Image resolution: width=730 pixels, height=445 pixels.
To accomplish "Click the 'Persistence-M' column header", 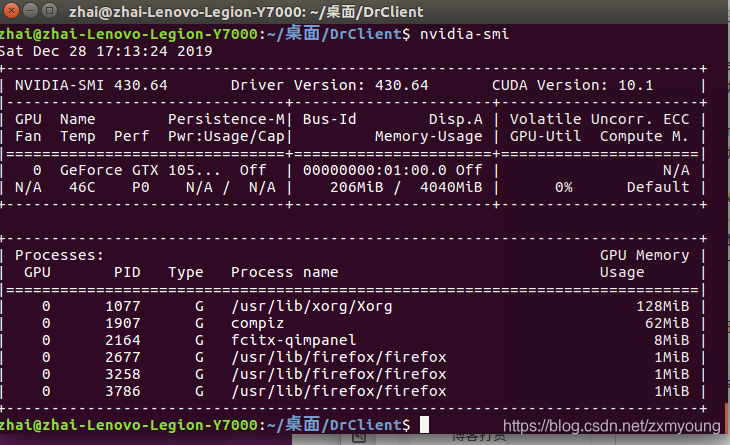I will [226, 119].
